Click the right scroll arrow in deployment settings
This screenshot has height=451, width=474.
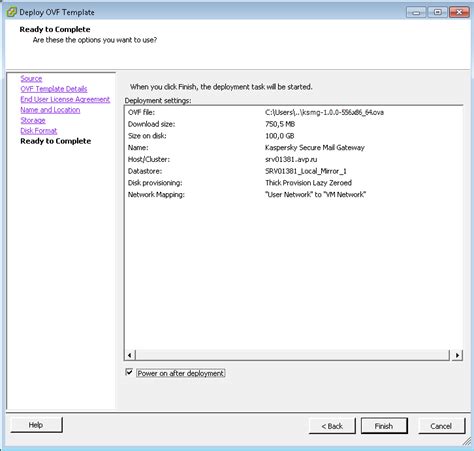457,355
